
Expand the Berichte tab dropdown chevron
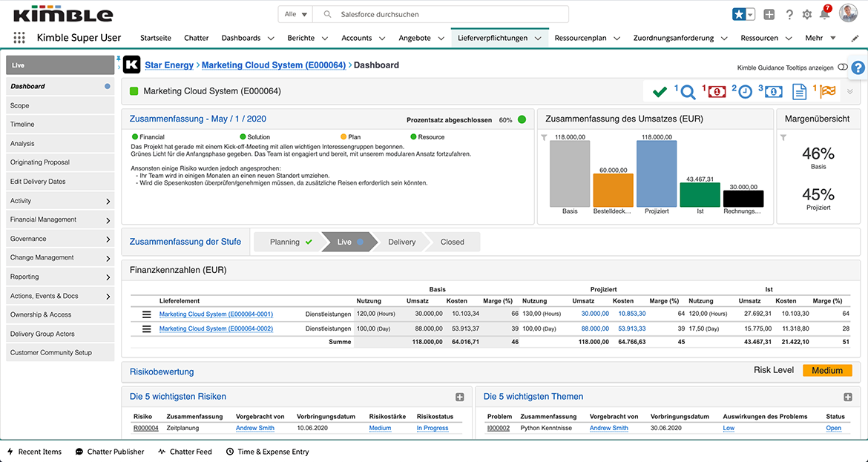325,38
